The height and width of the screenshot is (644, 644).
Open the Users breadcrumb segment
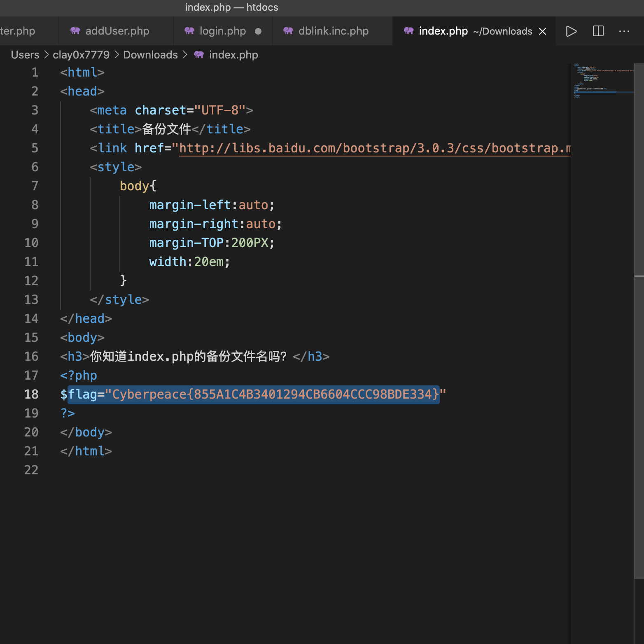point(25,55)
